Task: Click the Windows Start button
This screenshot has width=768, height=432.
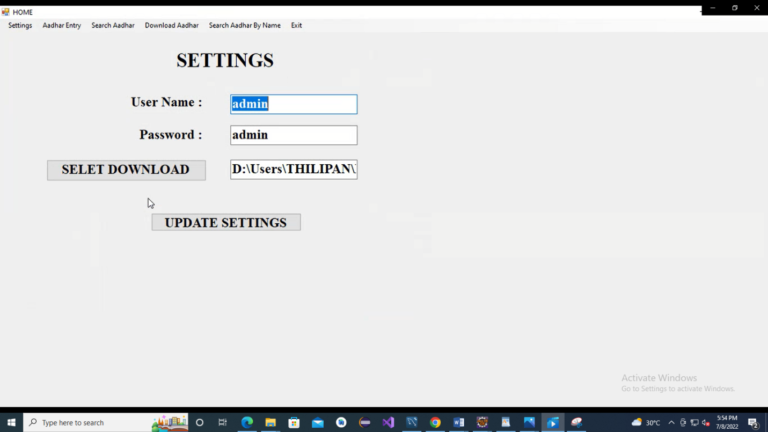Action: [x=11, y=422]
